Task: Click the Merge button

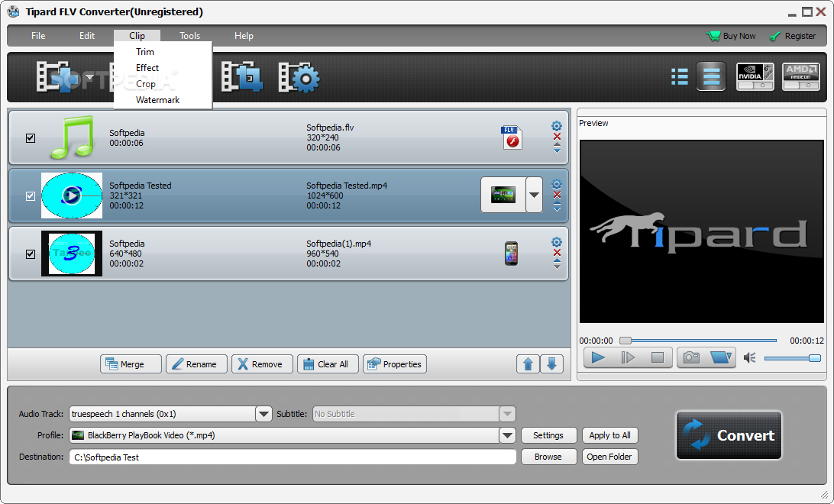Action: (131, 364)
